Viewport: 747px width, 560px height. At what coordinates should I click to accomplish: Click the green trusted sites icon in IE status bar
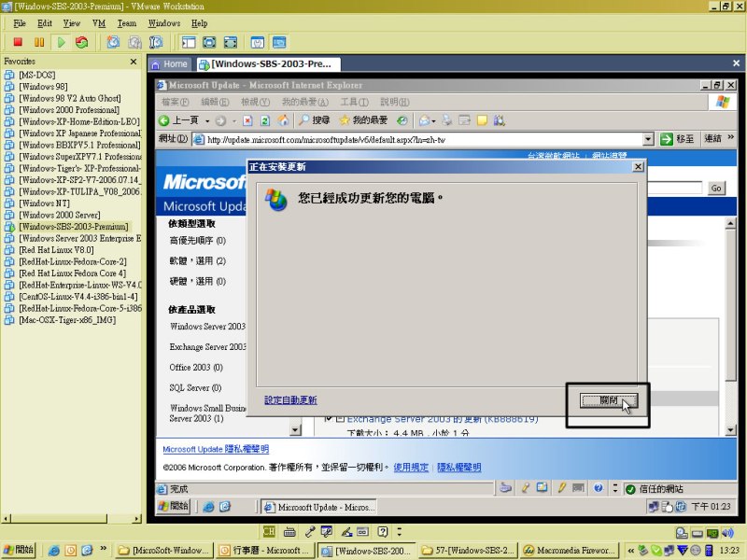(x=630, y=489)
